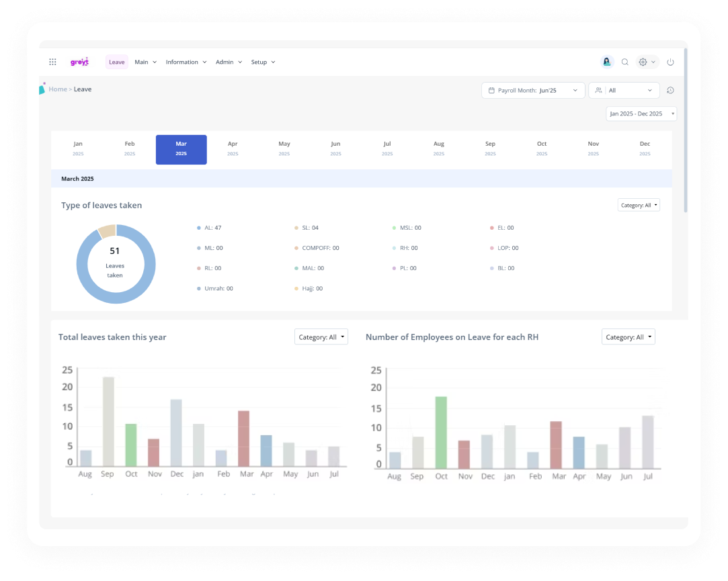Click the SL: 04 legend entry
The image size is (728, 581).
coord(307,228)
